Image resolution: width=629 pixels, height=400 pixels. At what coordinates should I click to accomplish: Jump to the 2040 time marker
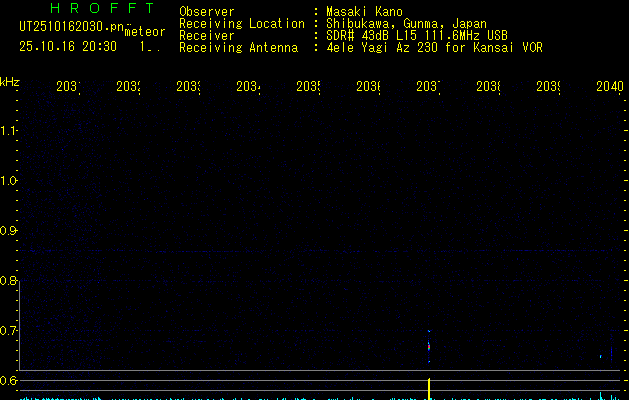(609, 87)
